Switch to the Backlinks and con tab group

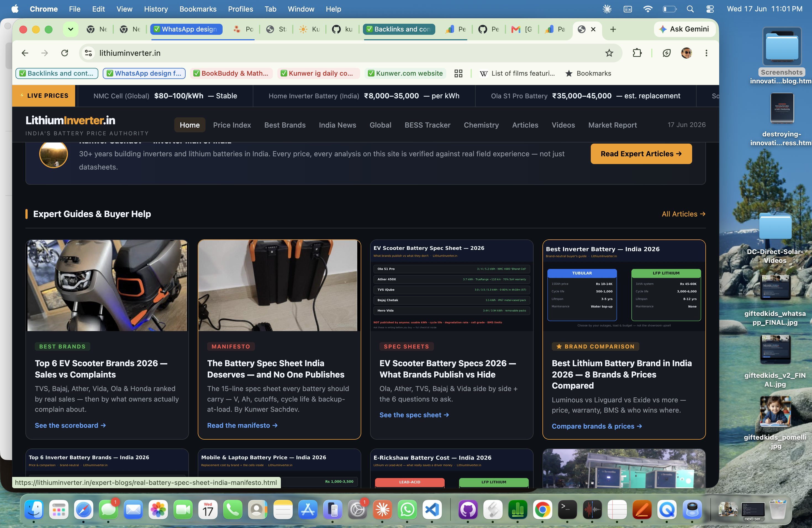tap(399, 29)
